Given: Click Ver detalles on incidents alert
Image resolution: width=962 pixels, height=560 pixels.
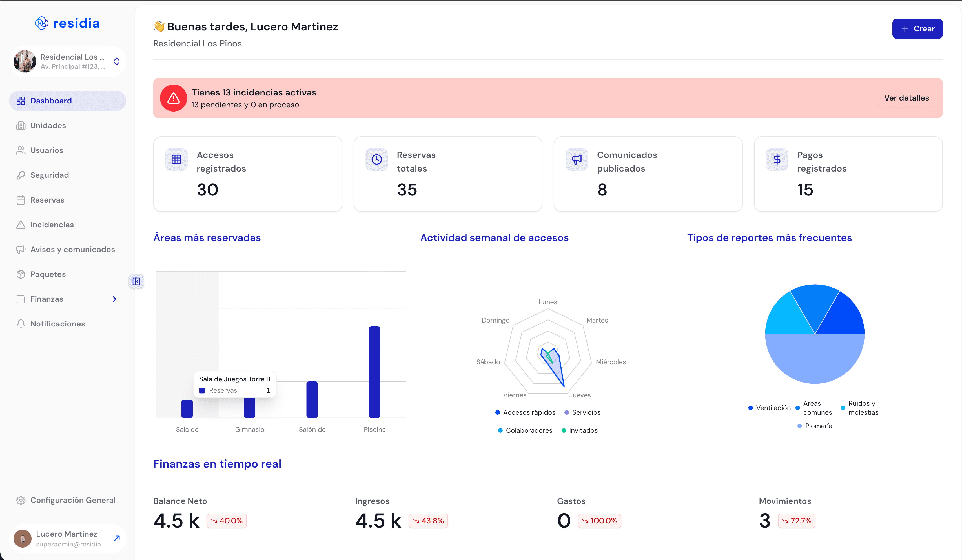Looking at the screenshot, I should tap(906, 98).
